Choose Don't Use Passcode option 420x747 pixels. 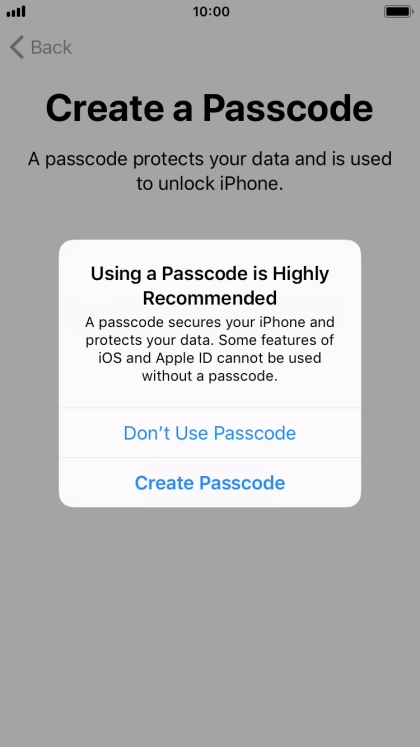(210, 433)
